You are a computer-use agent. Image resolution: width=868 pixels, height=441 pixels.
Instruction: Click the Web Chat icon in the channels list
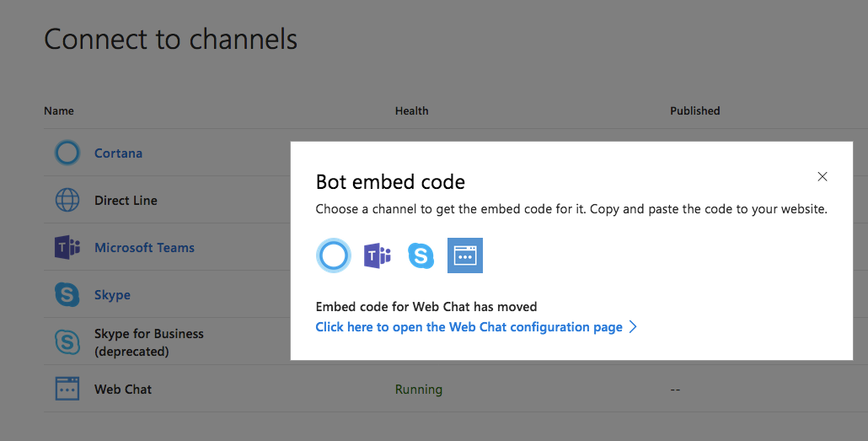click(x=67, y=389)
